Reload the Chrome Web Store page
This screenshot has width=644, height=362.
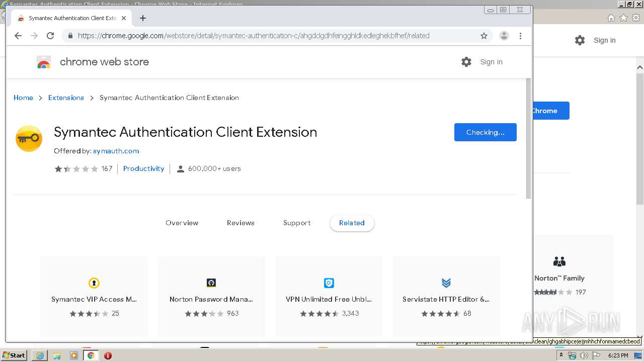tap(50, 36)
